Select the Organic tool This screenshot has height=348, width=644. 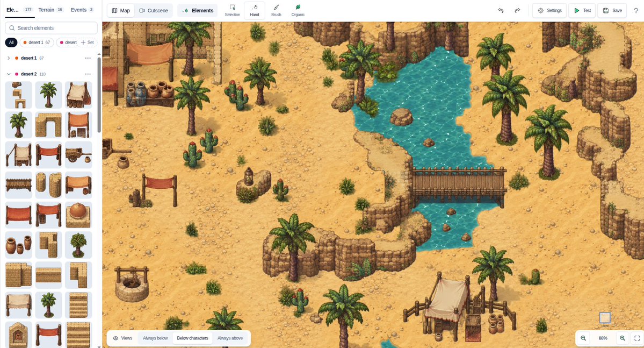298,10
